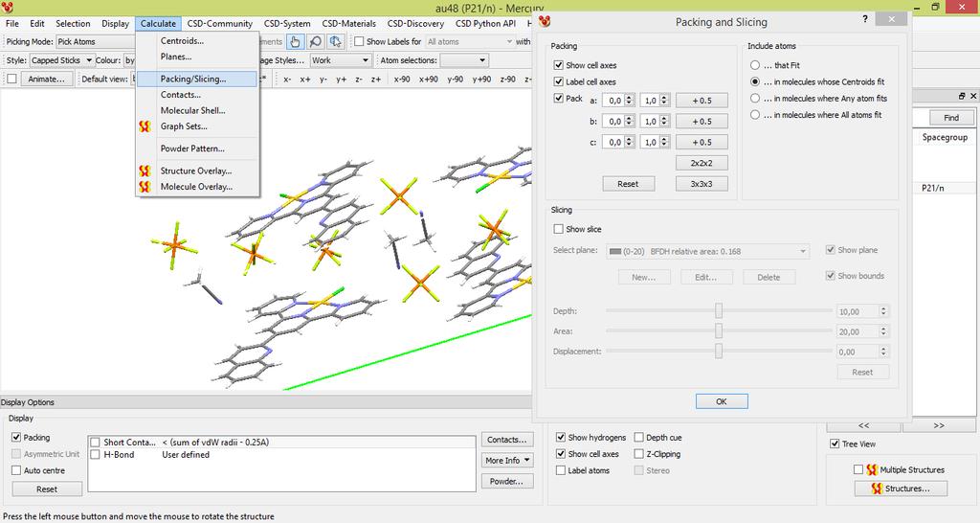Enable Label atoms checkbox
This screenshot has height=523, width=980.
click(x=561, y=470)
